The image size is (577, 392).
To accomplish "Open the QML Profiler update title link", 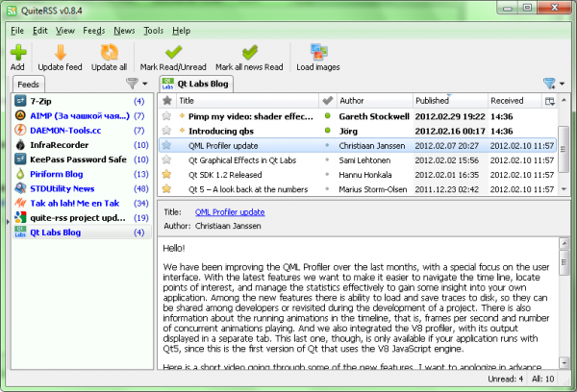I will (230, 211).
